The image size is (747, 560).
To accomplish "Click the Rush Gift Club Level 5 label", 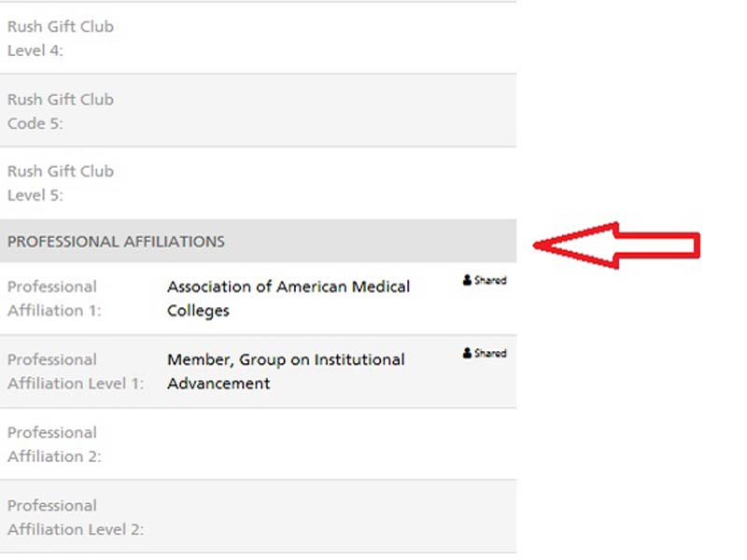I will pyautogui.click(x=60, y=183).
